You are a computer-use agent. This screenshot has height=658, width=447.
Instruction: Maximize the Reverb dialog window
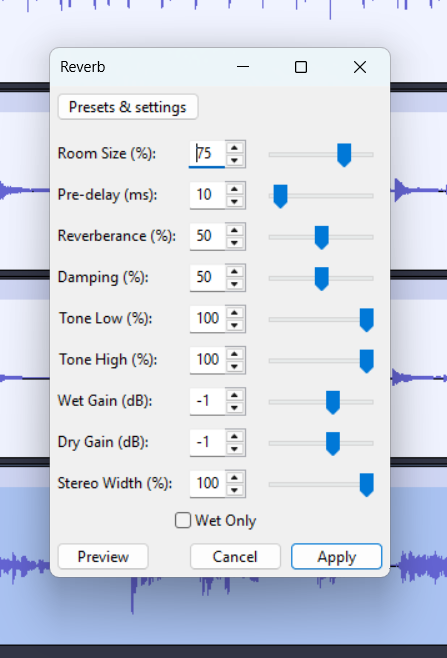[301, 67]
